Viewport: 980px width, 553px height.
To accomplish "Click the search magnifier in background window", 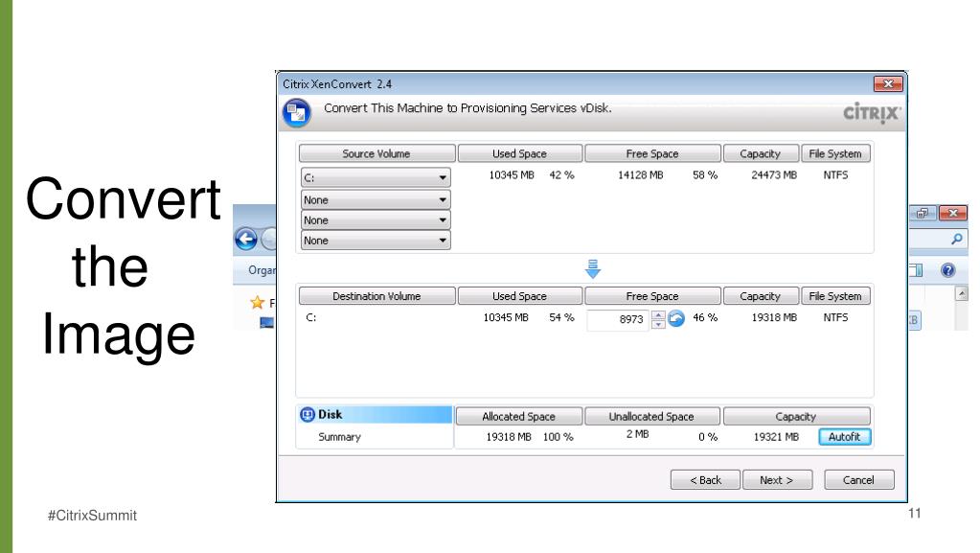I will [956, 239].
